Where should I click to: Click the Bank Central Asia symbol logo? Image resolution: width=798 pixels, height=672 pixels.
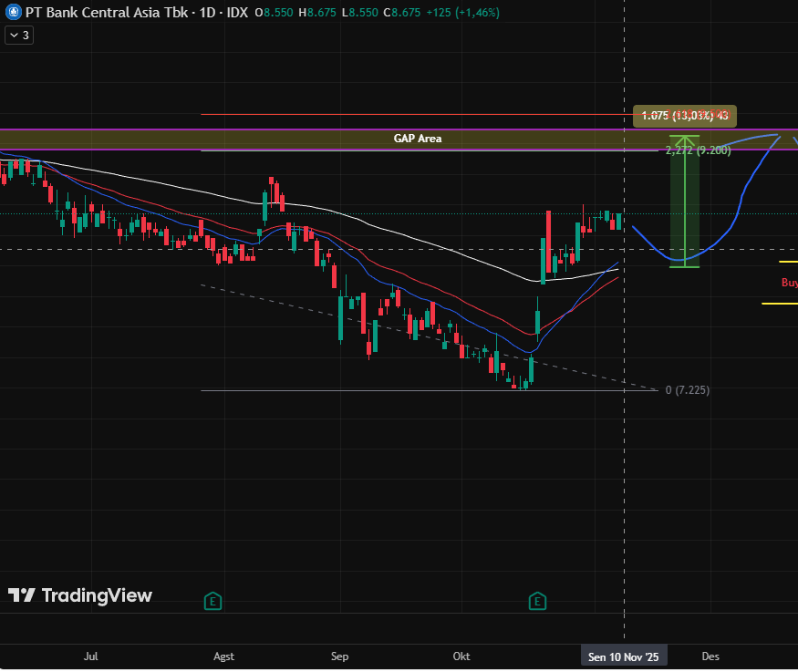(12, 14)
